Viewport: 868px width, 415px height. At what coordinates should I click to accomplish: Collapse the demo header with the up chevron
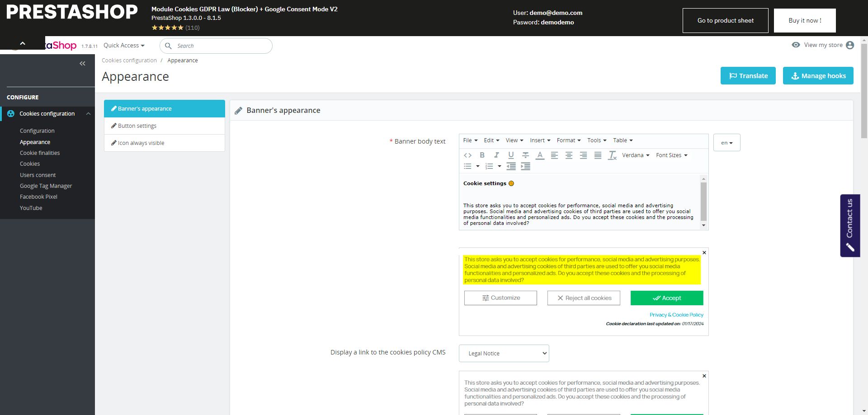(23, 43)
